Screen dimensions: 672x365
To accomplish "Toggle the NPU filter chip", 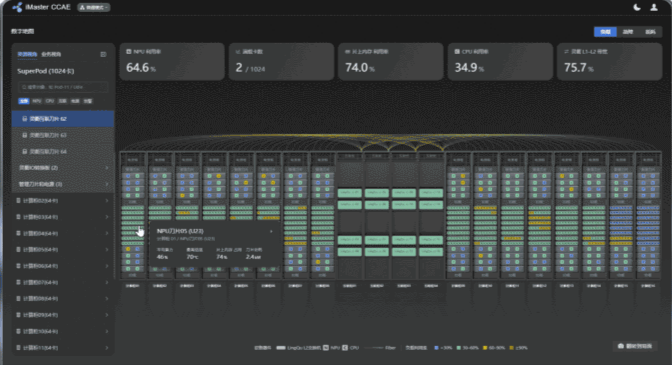I will [37, 101].
